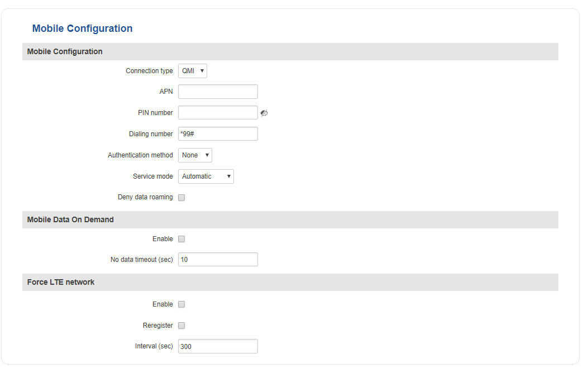The image size is (588, 373).
Task: Select the Dialing number field with *99#
Action: [x=218, y=134]
